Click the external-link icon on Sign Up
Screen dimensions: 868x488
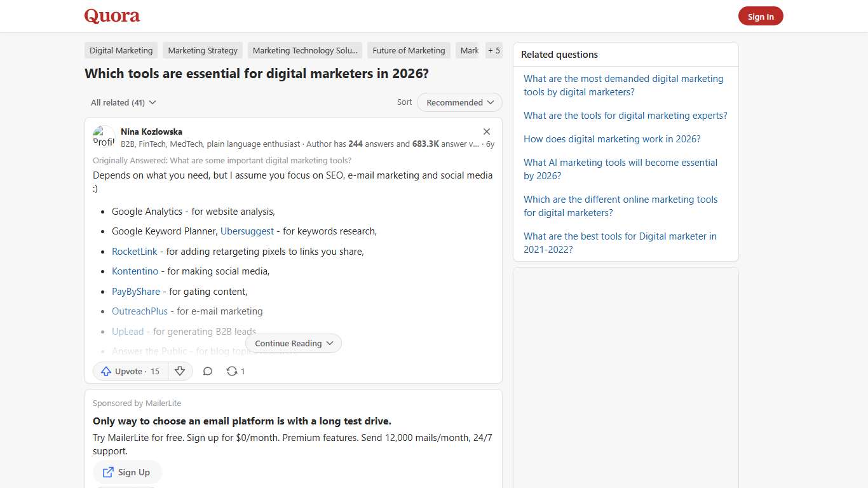click(x=109, y=472)
